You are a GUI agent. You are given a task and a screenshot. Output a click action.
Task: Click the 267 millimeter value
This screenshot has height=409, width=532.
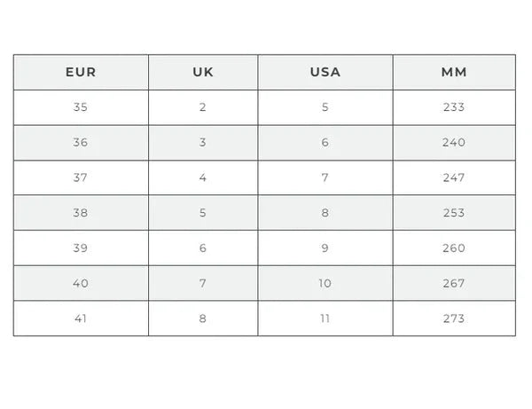[453, 283]
